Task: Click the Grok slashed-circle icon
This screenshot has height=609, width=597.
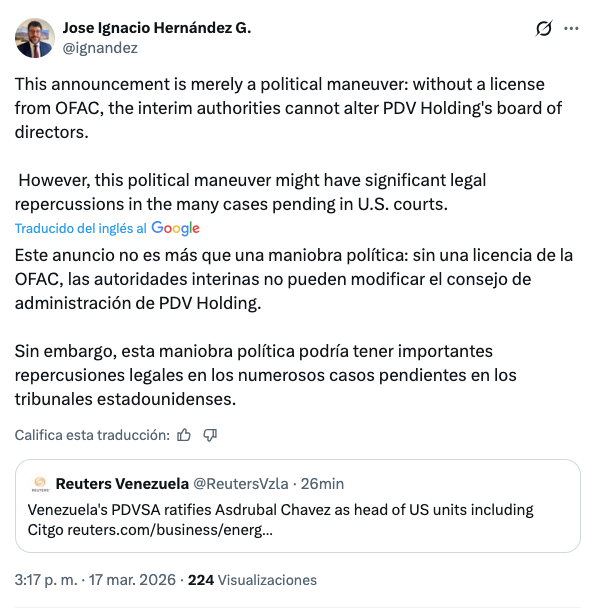Action: [x=543, y=28]
